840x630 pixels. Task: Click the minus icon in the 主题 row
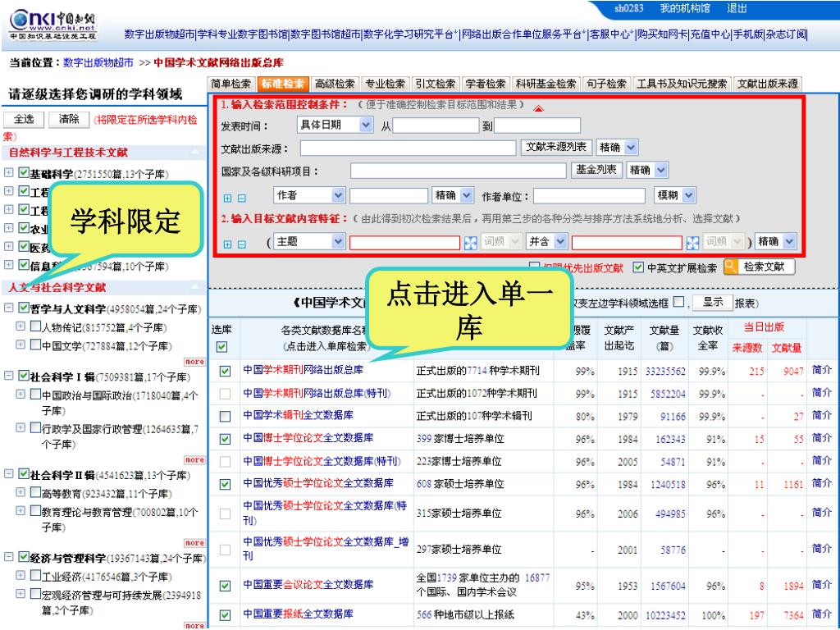coord(242,244)
